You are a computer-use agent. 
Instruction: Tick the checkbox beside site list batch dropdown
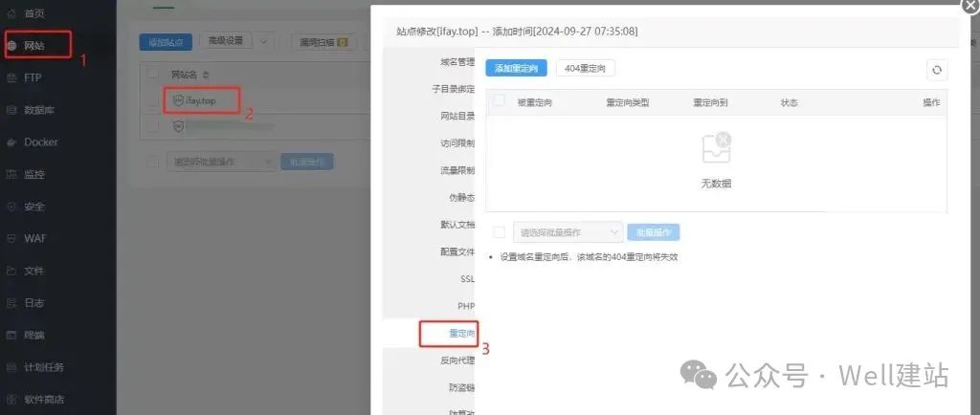coord(153,163)
